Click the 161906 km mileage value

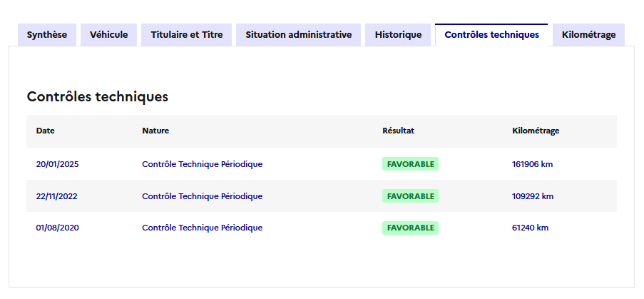pyautogui.click(x=533, y=164)
